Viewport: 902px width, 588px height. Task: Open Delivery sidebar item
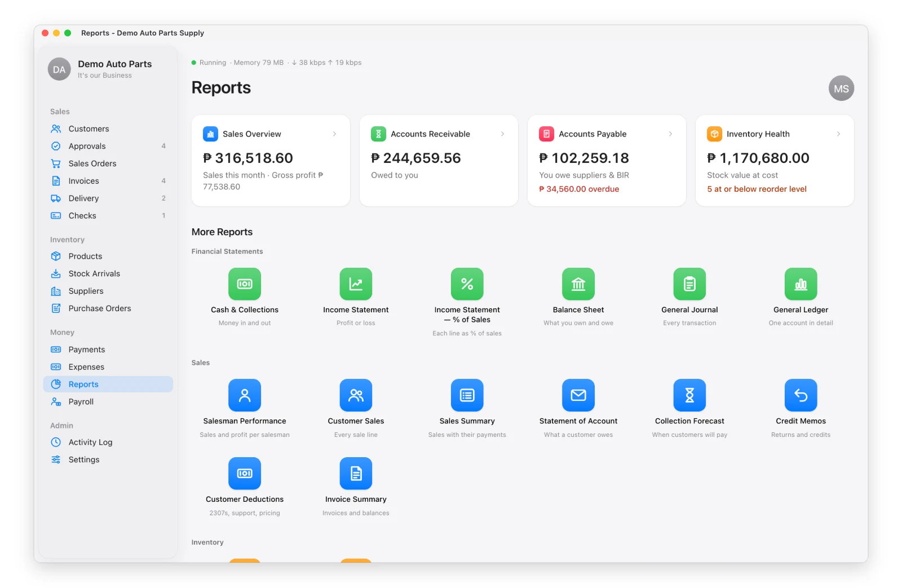108,198
